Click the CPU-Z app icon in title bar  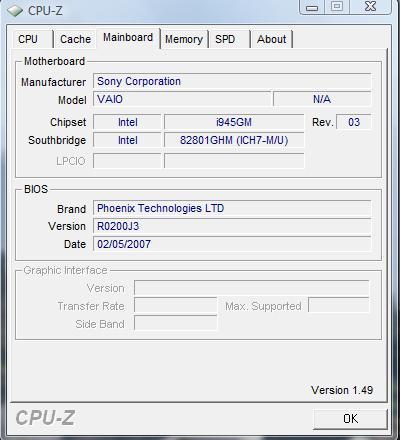pyautogui.click(x=15, y=11)
